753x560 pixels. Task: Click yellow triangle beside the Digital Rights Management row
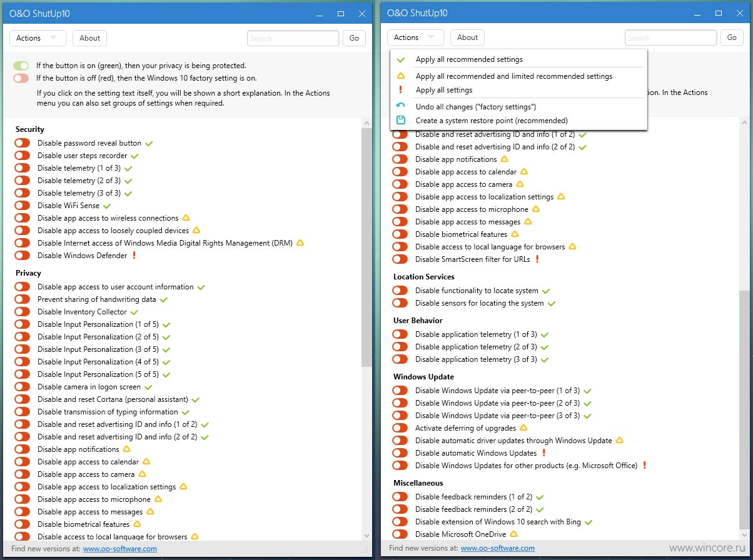(x=300, y=243)
